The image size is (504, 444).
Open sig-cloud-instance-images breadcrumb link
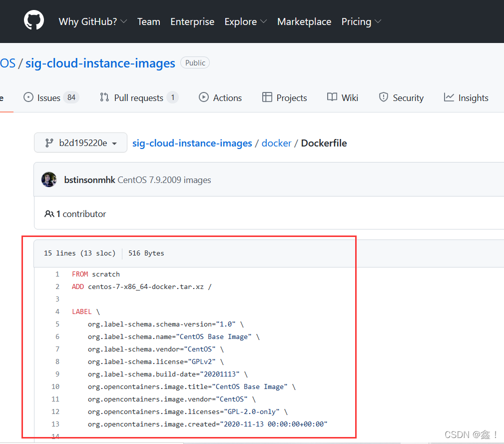coord(192,143)
